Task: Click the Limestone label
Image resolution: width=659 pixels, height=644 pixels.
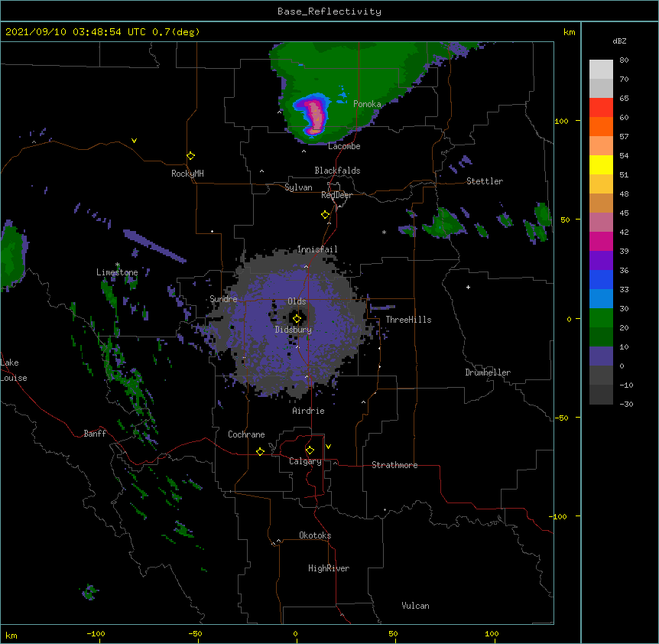Action: tap(117, 272)
